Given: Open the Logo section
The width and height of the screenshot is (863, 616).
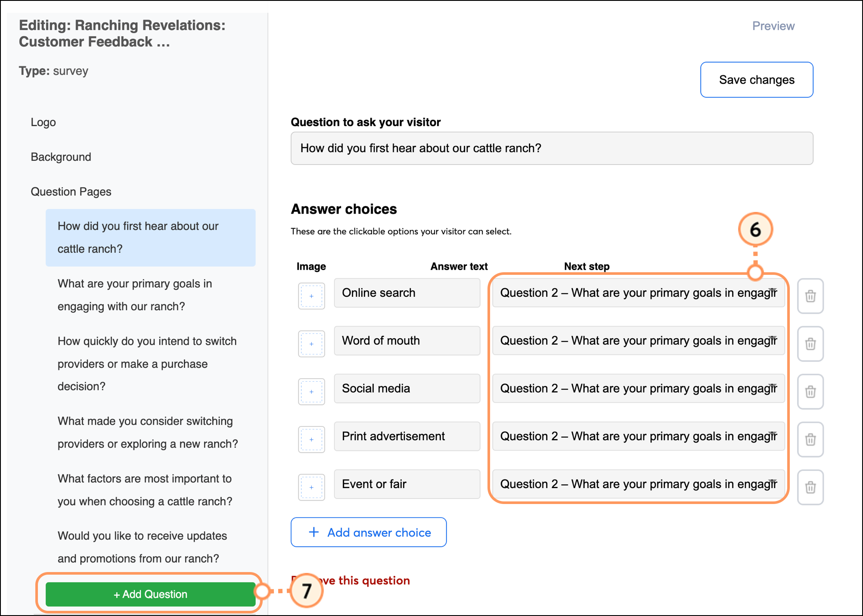Looking at the screenshot, I should 43,122.
